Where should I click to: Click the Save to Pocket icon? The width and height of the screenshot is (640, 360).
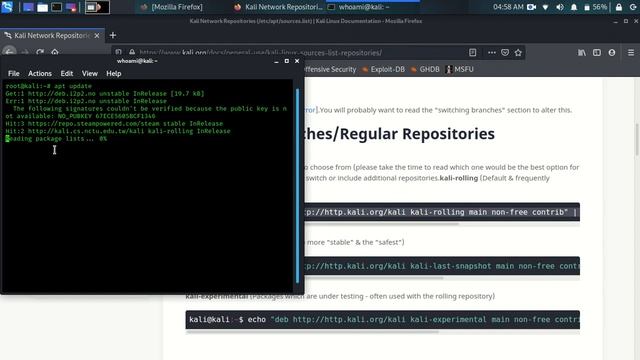[505, 52]
